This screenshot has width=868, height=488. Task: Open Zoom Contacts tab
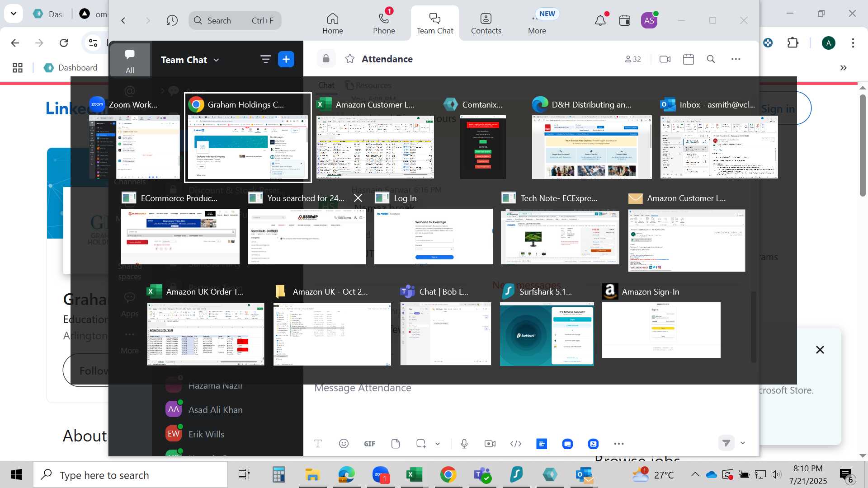(x=486, y=23)
